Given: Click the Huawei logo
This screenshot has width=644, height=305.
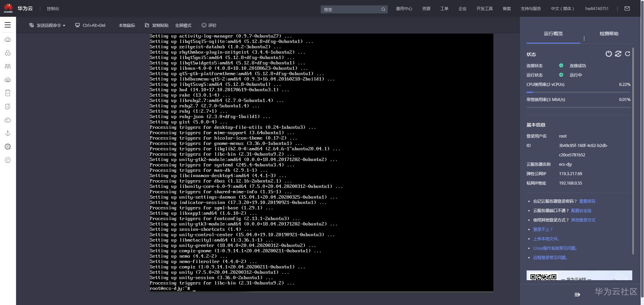Looking at the screenshot, I should pyautogui.click(x=8, y=8).
